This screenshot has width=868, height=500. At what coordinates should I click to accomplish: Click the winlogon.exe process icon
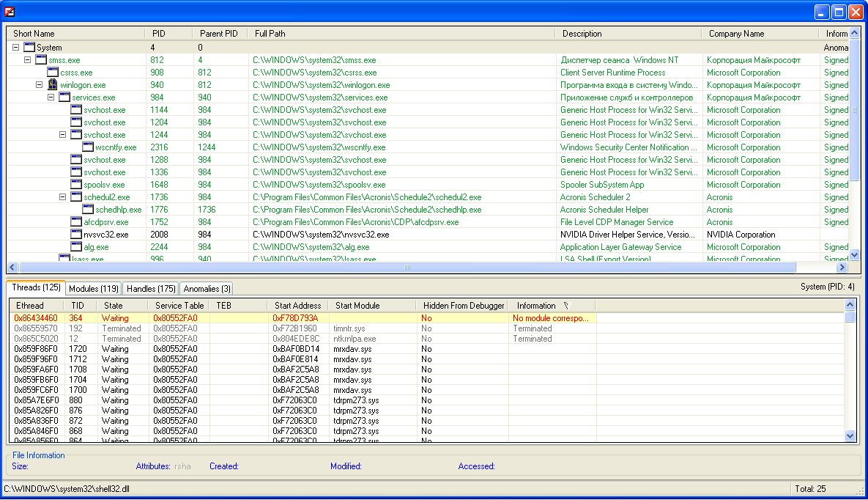click(53, 85)
